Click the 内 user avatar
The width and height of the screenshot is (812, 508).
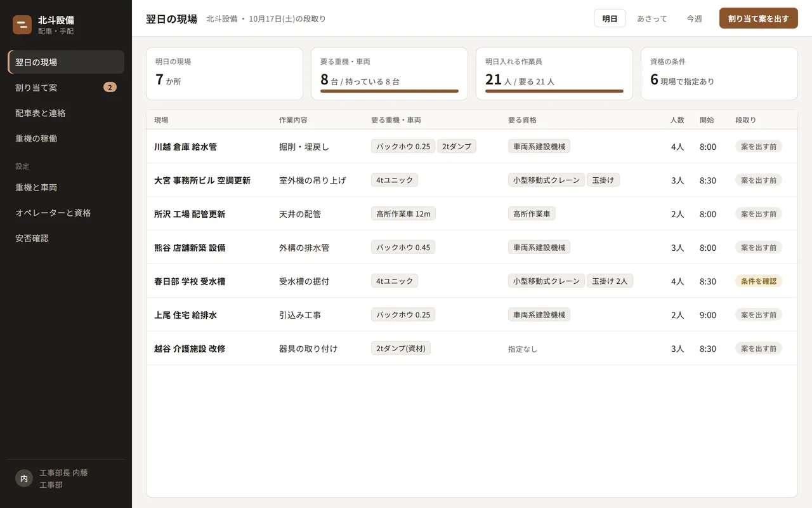click(x=24, y=479)
